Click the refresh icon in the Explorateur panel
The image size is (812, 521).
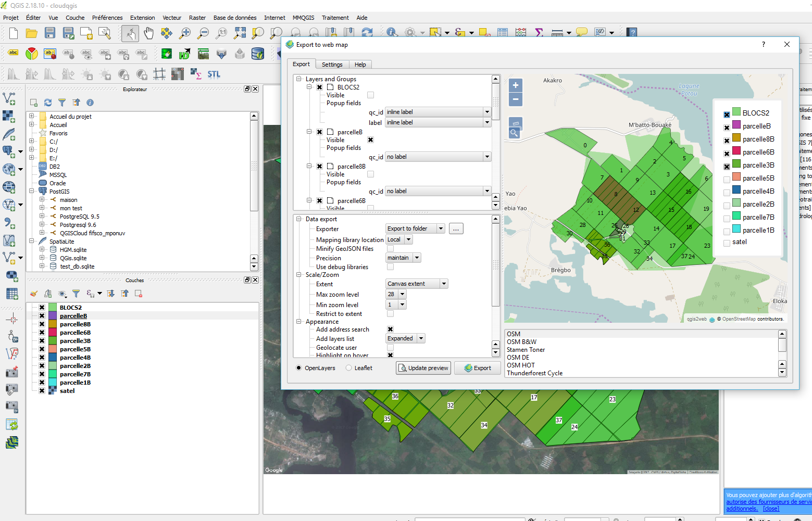(48, 103)
